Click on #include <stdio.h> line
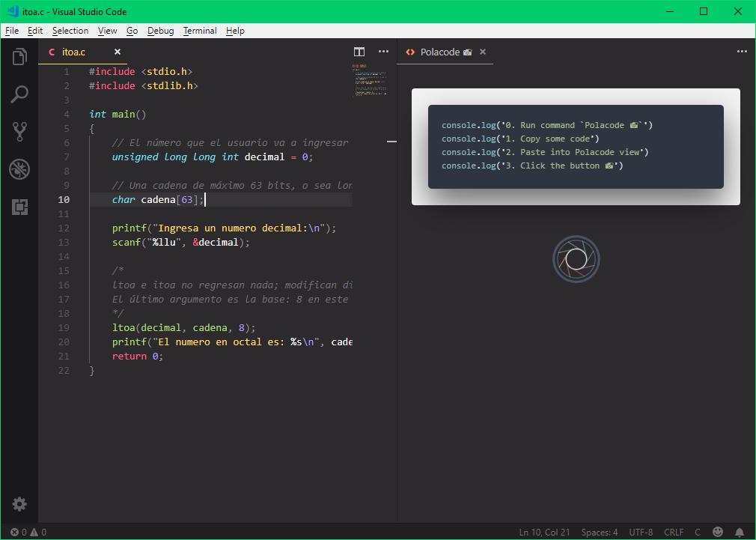Image resolution: width=756 pixels, height=540 pixels. coord(141,71)
